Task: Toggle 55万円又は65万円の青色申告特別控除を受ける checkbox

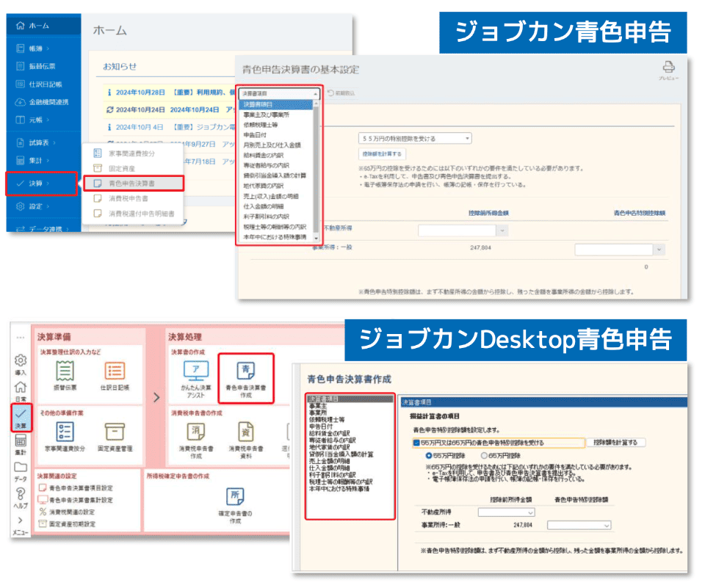Action: coord(416,443)
